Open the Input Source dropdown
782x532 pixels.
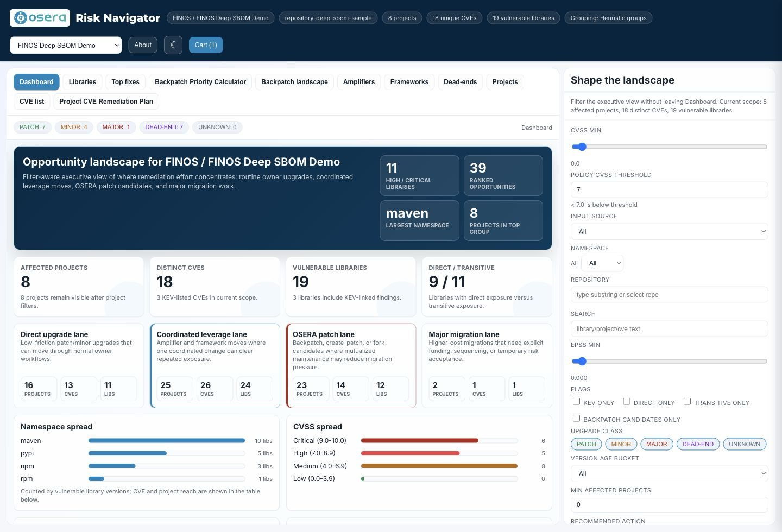pyautogui.click(x=669, y=232)
